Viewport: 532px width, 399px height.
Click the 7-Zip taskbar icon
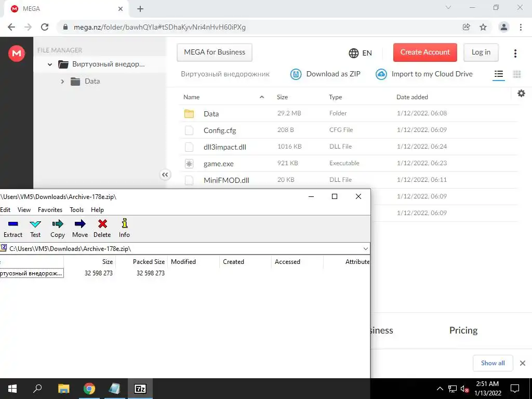click(140, 389)
